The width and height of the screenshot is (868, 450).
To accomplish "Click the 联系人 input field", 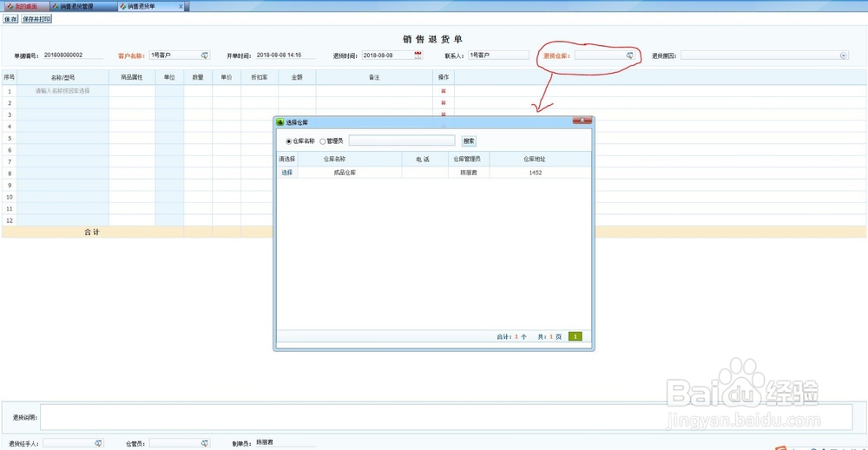I will tap(498, 55).
